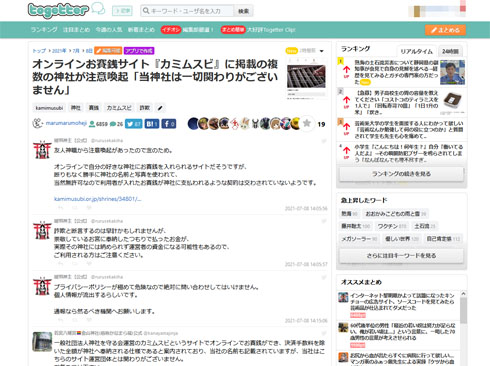Go to 2021年 in the breadcrumb

click(59, 51)
